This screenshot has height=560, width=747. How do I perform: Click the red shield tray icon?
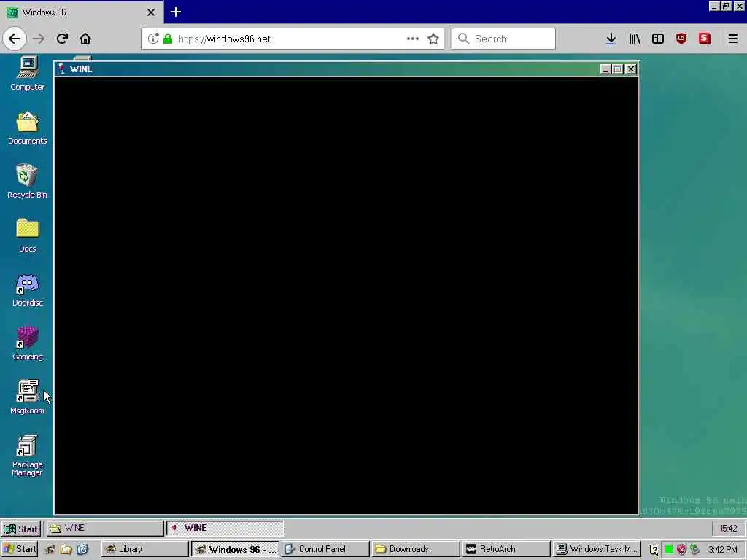[682, 550]
